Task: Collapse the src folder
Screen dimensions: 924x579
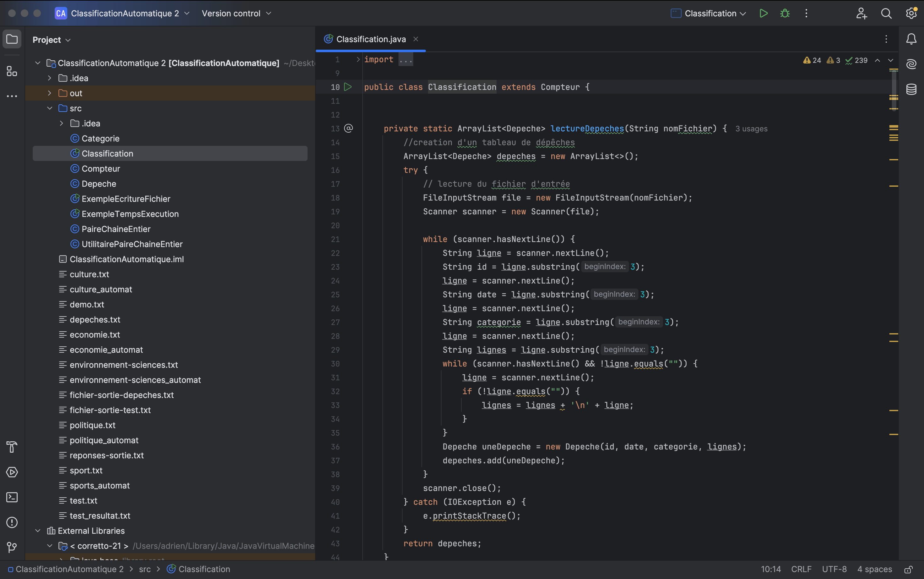Action: pos(49,108)
